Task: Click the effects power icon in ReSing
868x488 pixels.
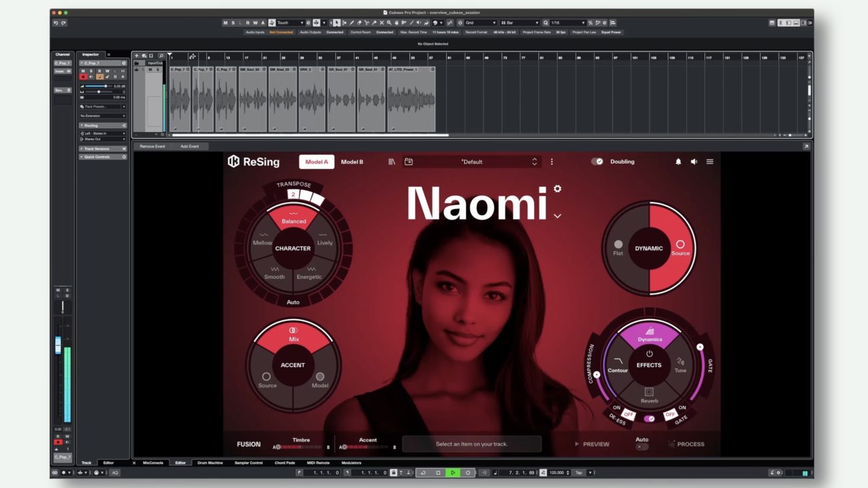Action: pos(649,354)
